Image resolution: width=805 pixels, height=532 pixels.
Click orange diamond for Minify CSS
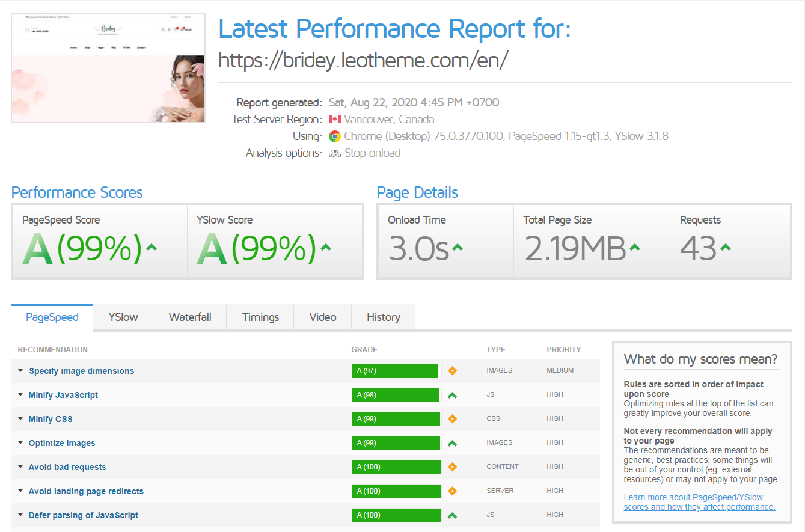pos(453,419)
